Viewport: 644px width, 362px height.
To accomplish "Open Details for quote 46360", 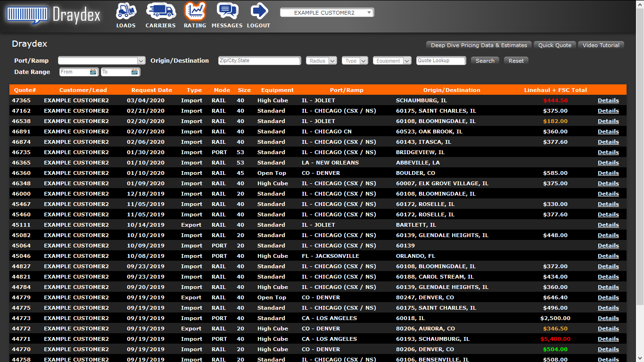I will click(x=608, y=173).
